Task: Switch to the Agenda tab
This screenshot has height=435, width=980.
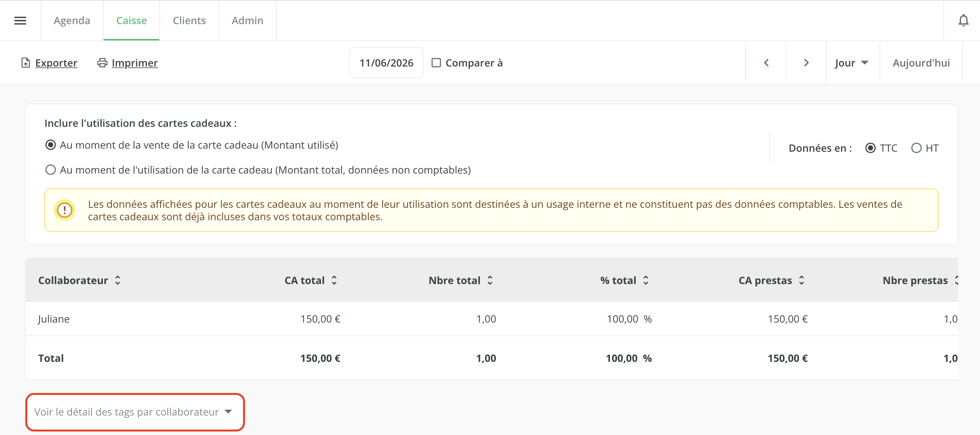Action: pyautogui.click(x=72, y=21)
